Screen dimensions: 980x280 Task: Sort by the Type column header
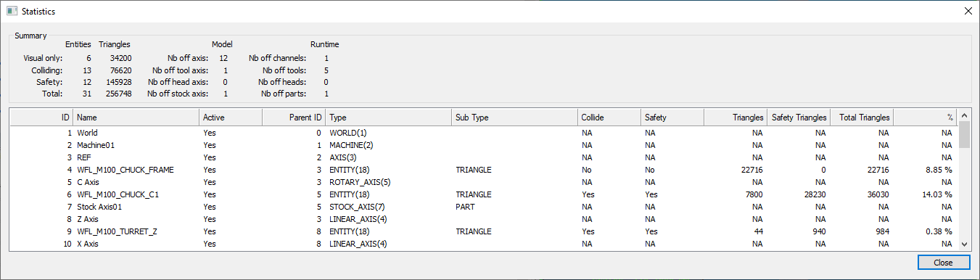pyautogui.click(x=388, y=117)
